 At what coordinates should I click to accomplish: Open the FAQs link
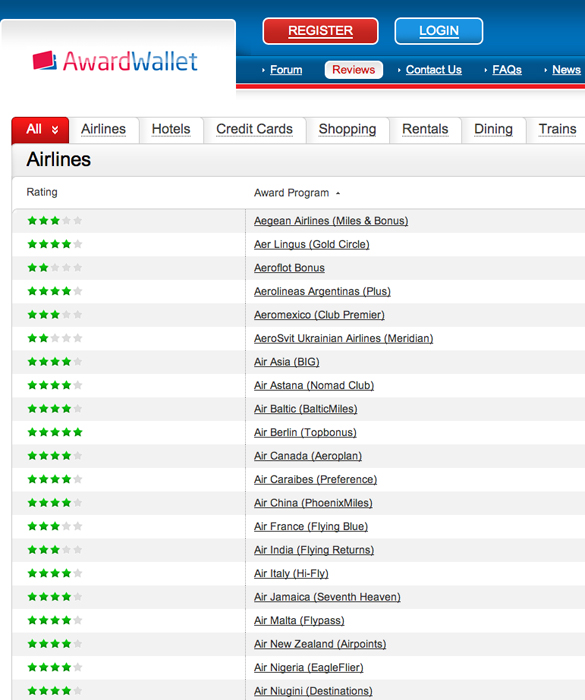(507, 70)
